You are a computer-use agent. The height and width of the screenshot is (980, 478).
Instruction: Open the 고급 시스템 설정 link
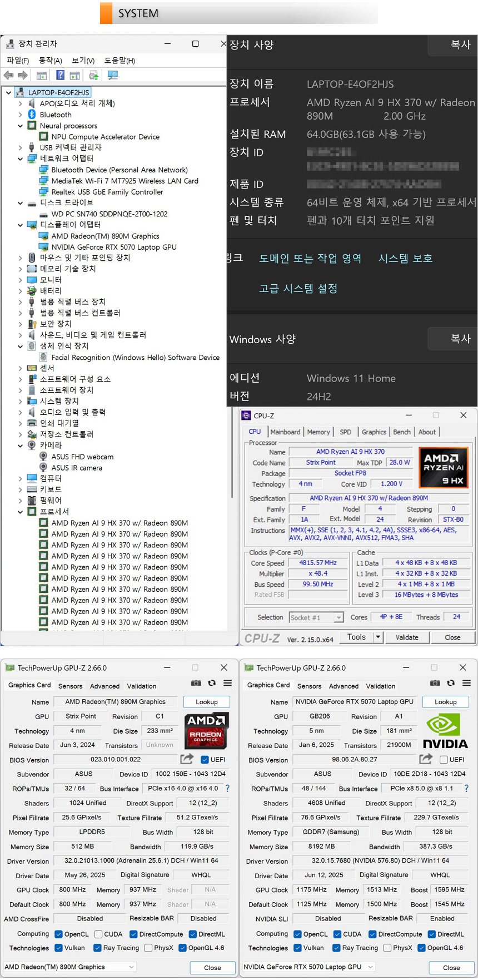pos(298,289)
